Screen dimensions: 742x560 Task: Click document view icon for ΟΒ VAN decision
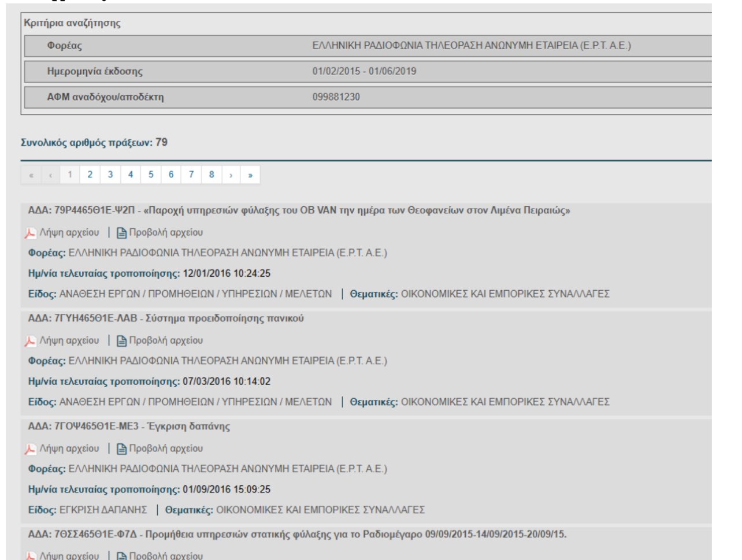click(121, 233)
